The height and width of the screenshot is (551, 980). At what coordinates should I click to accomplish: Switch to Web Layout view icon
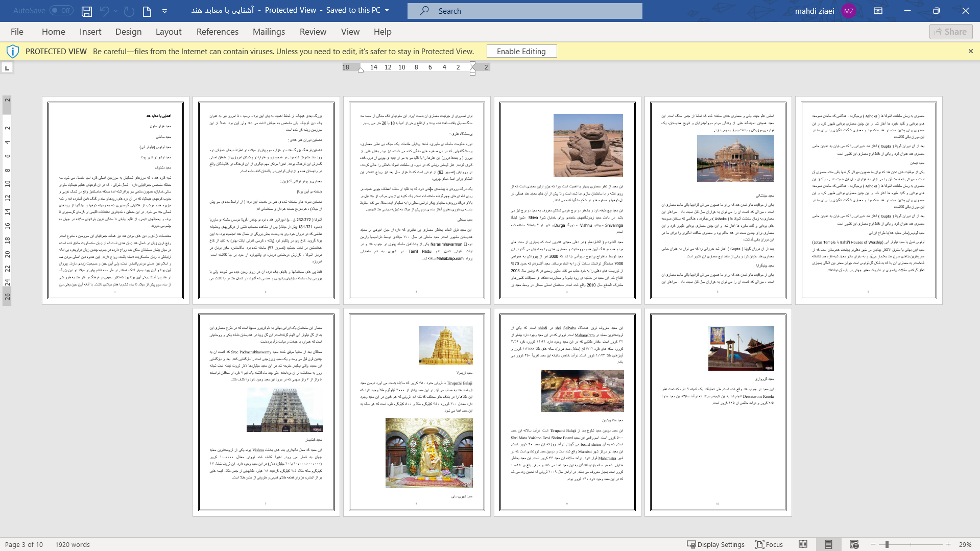(854, 544)
